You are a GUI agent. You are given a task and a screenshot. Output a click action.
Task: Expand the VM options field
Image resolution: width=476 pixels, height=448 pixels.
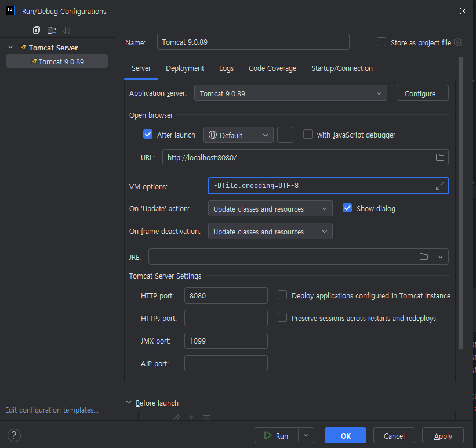coord(440,185)
